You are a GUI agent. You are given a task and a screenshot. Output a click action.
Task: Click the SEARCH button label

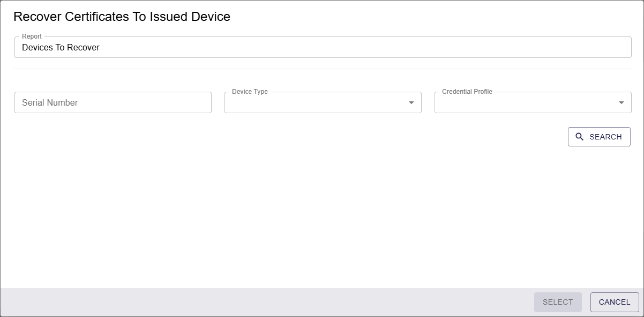(x=605, y=137)
